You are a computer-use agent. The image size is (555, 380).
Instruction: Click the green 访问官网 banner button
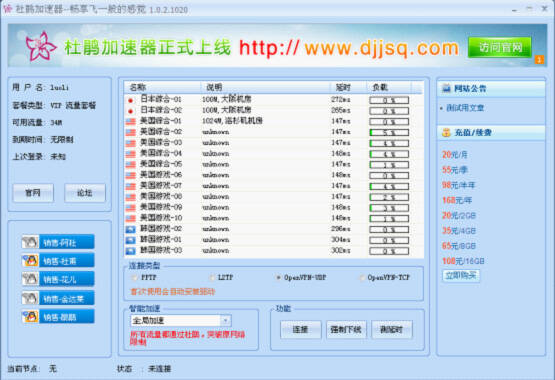coord(500,47)
